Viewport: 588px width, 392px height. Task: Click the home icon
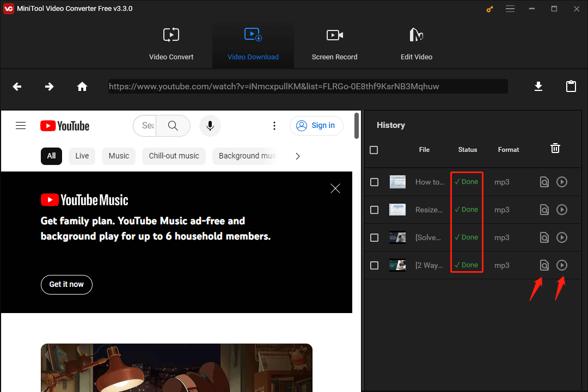tap(82, 87)
